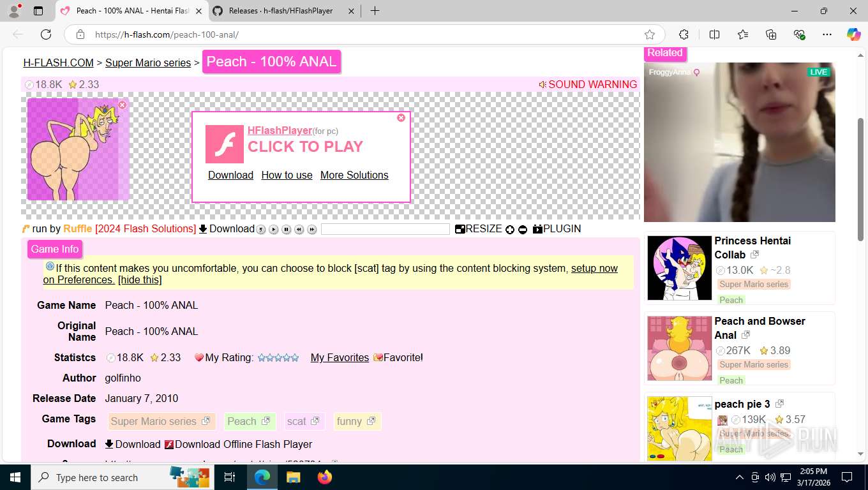Click the Flash logo play icon
Viewport: 868px width, 490px height.
225,144
